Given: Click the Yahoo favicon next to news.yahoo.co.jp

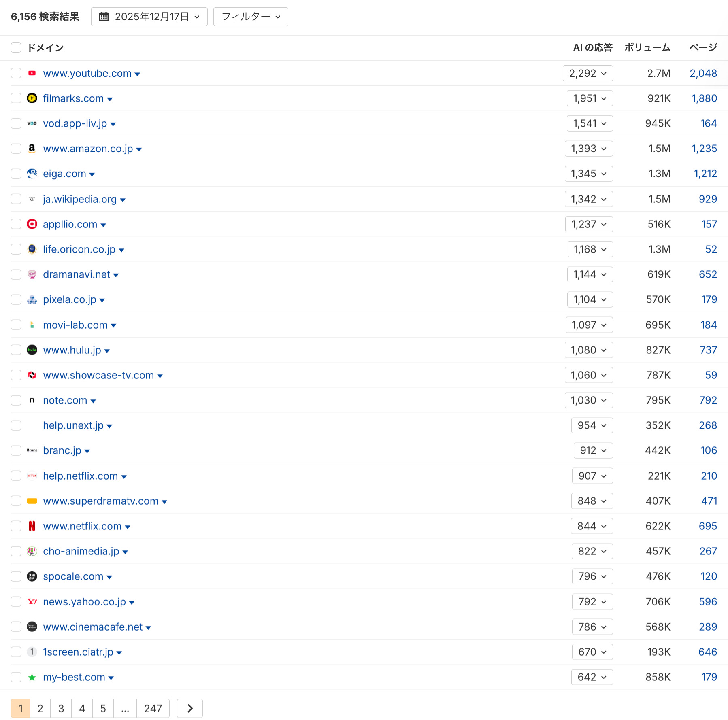Looking at the screenshot, I should coord(32,601).
